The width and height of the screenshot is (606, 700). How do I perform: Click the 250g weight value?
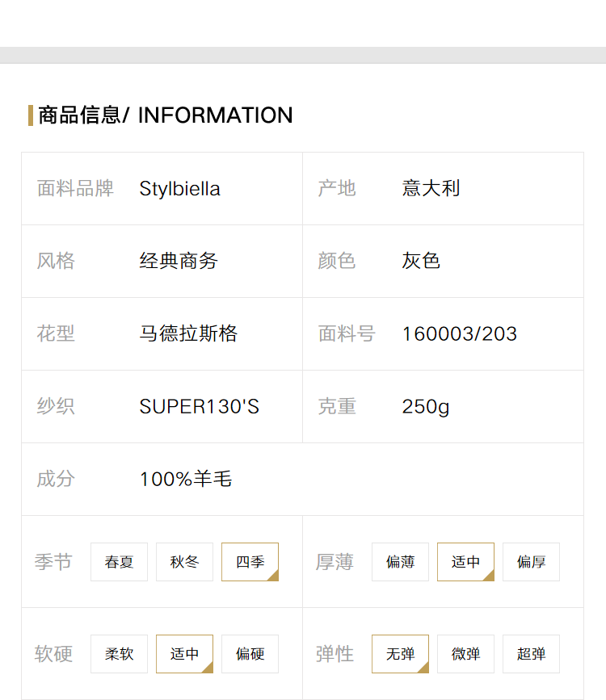[x=426, y=407]
